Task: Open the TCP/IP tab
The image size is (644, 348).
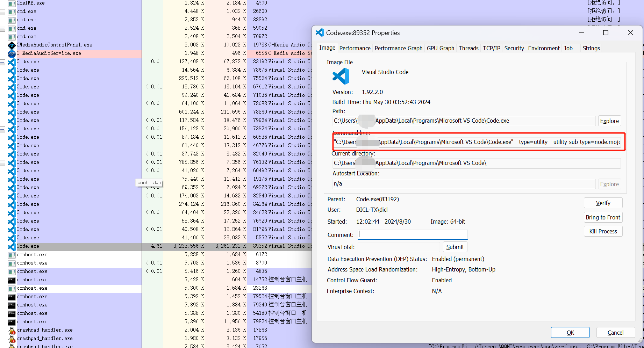Action: pos(492,48)
